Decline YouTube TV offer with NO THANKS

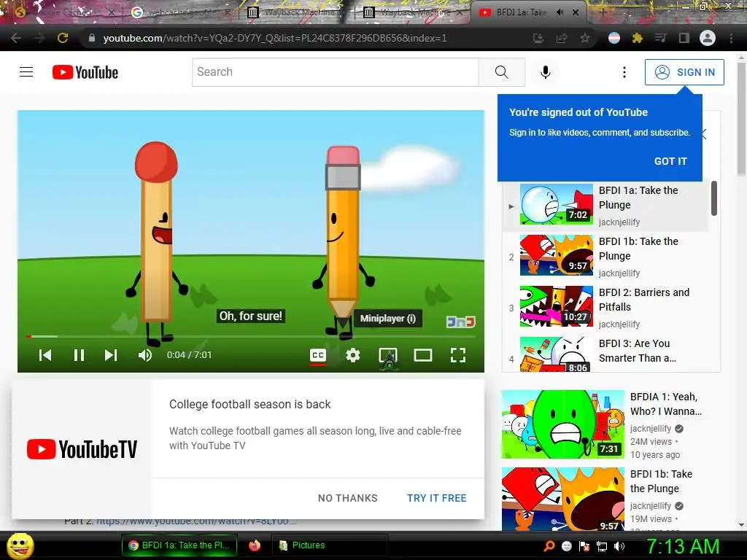tap(348, 498)
